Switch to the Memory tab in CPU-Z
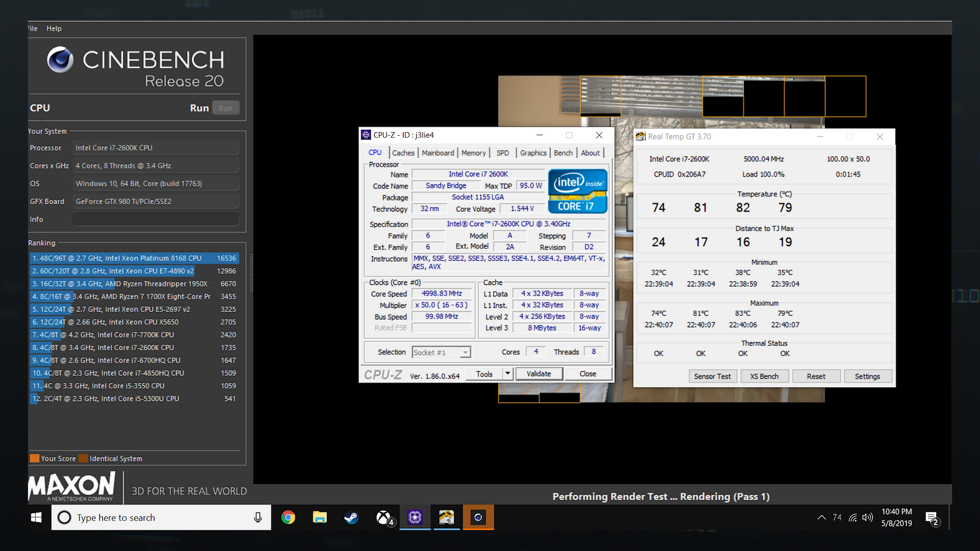This screenshot has height=551, width=980. [473, 153]
